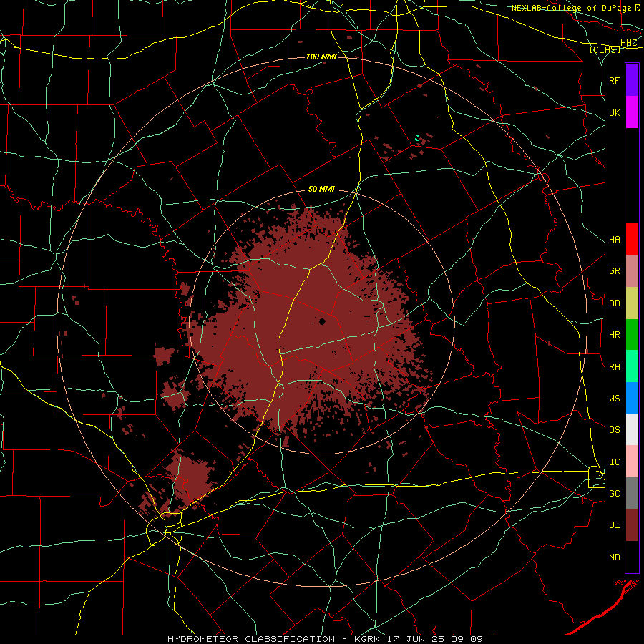The height and width of the screenshot is (644, 644).
Task: Click the '50 NMI' range ring label
Action: 321,189
